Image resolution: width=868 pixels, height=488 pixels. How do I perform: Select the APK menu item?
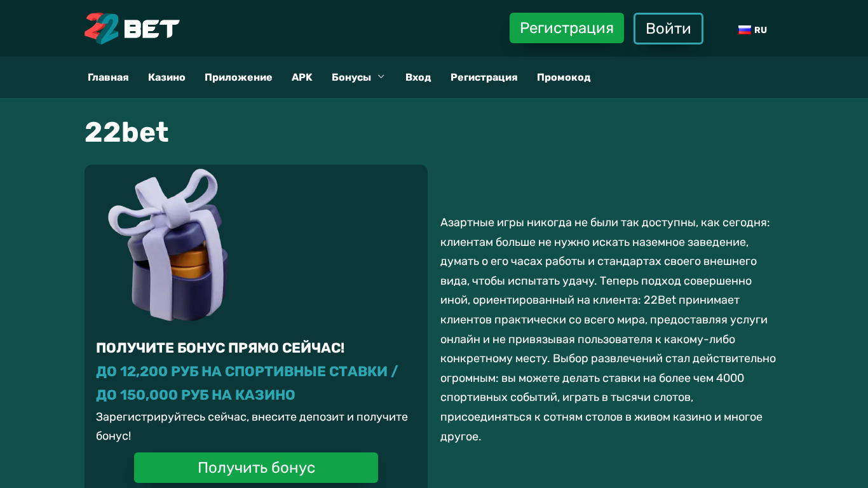pyautogui.click(x=302, y=78)
